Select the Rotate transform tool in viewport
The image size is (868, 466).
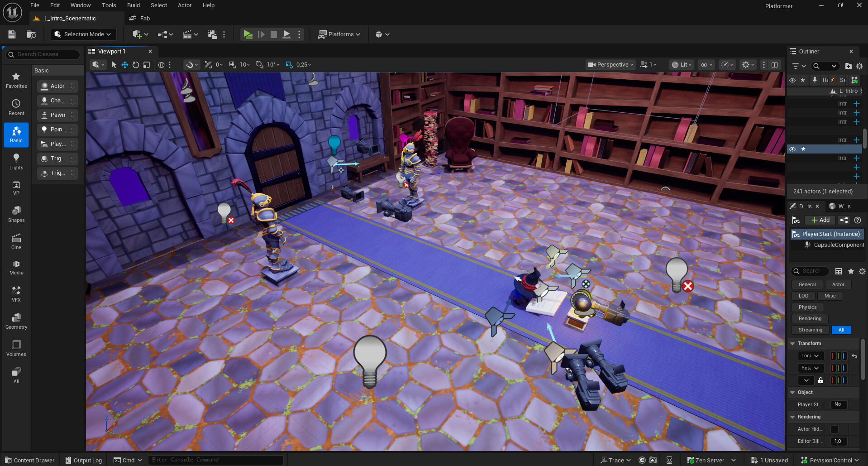136,65
